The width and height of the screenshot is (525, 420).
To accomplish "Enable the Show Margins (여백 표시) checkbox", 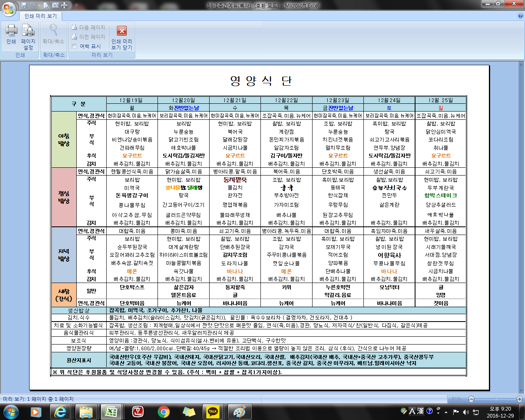I will pyautogui.click(x=74, y=46).
